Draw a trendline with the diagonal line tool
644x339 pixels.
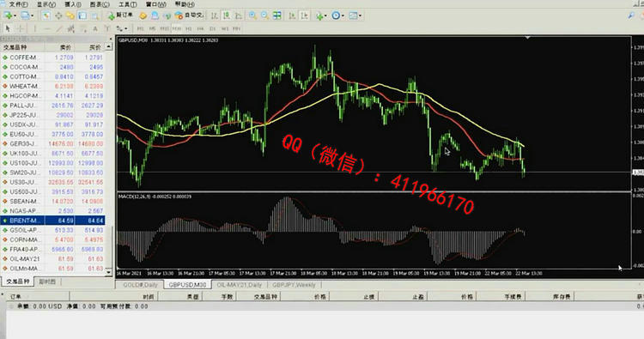click(59, 28)
